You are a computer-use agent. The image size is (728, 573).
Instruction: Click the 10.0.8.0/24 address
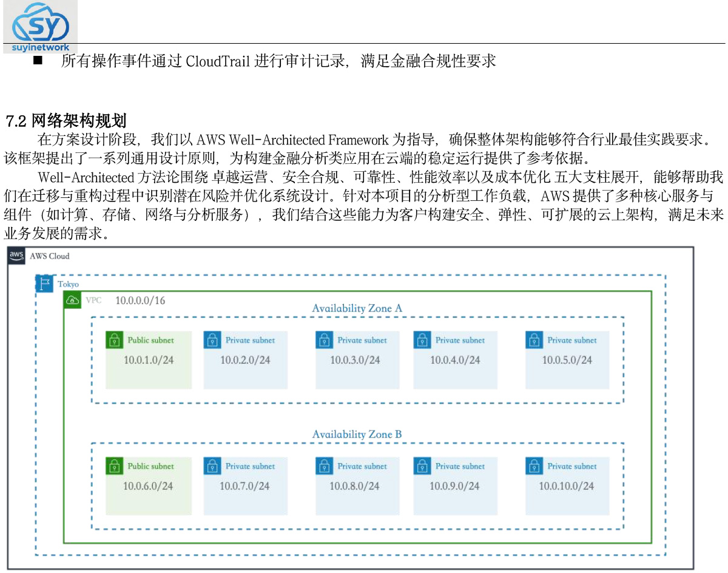(354, 486)
